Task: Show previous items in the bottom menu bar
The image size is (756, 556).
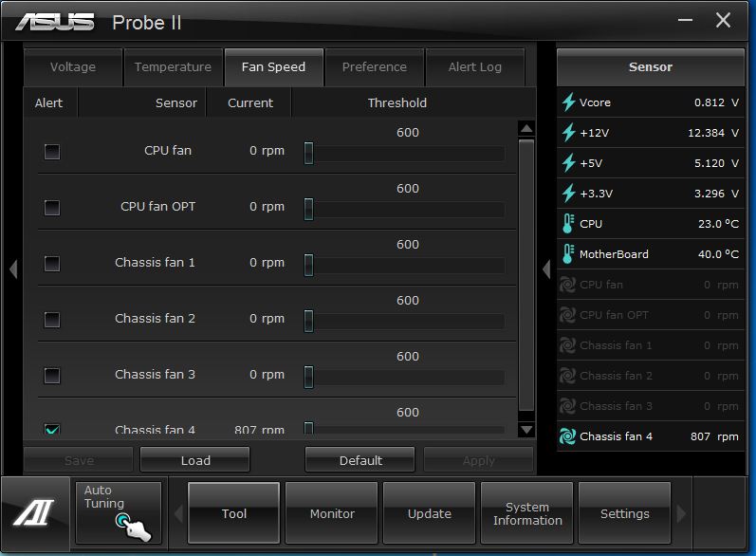Action: (178, 513)
